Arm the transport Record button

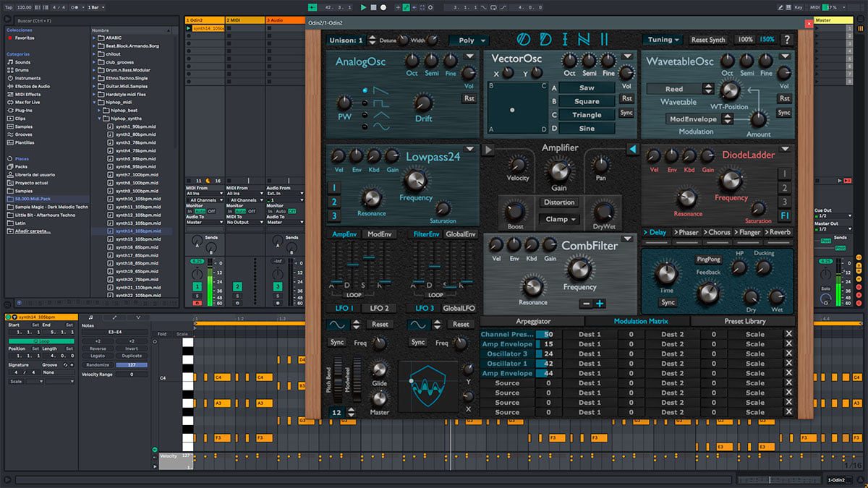point(383,7)
